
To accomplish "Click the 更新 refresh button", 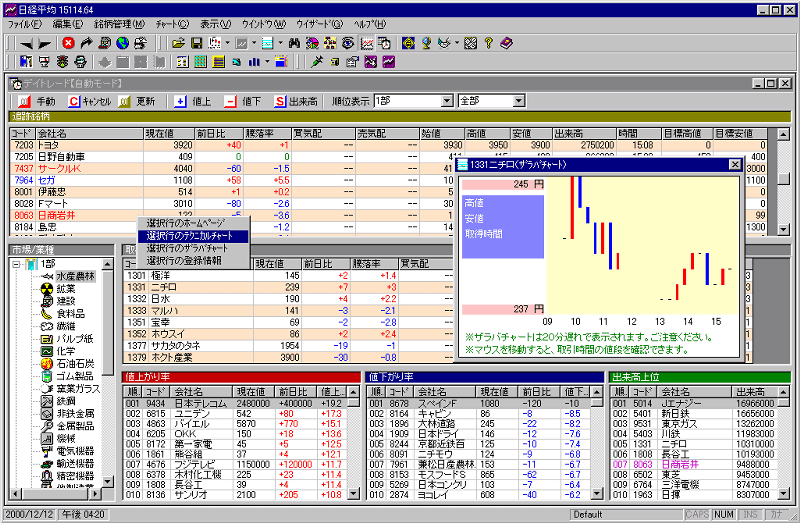I will 137,102.
